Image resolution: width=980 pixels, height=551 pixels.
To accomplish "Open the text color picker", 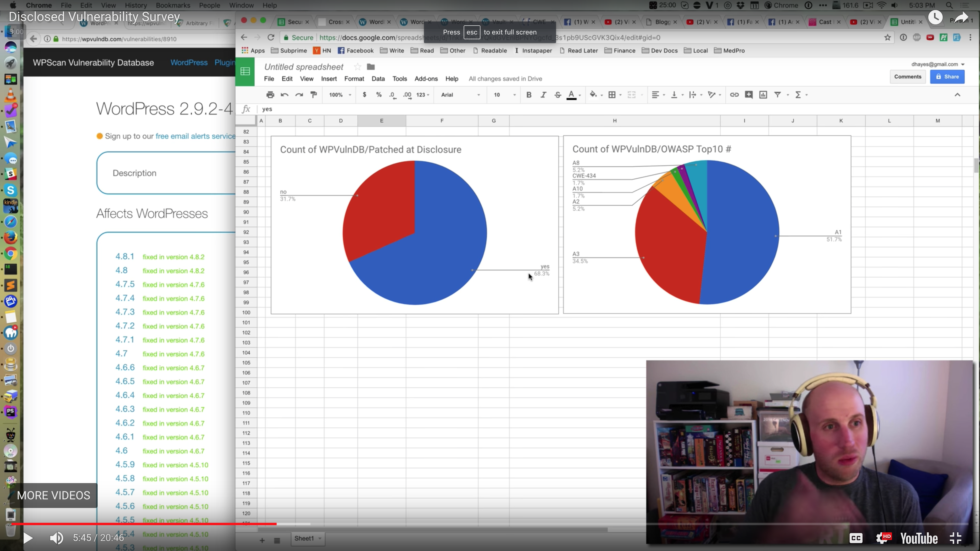I will 571,95.
